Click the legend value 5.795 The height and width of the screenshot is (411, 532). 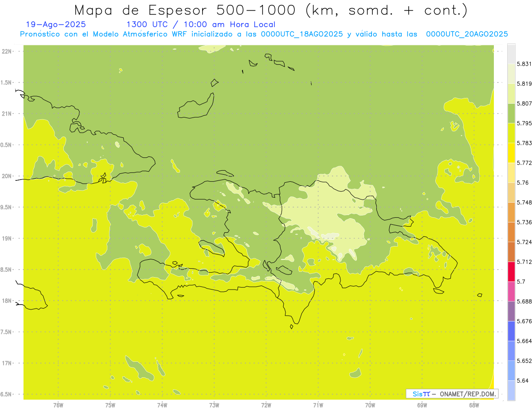coord(524,123)
